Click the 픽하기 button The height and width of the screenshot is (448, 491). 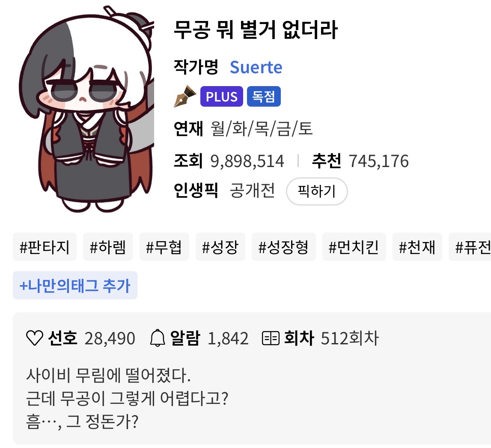[x=317, y=191]
